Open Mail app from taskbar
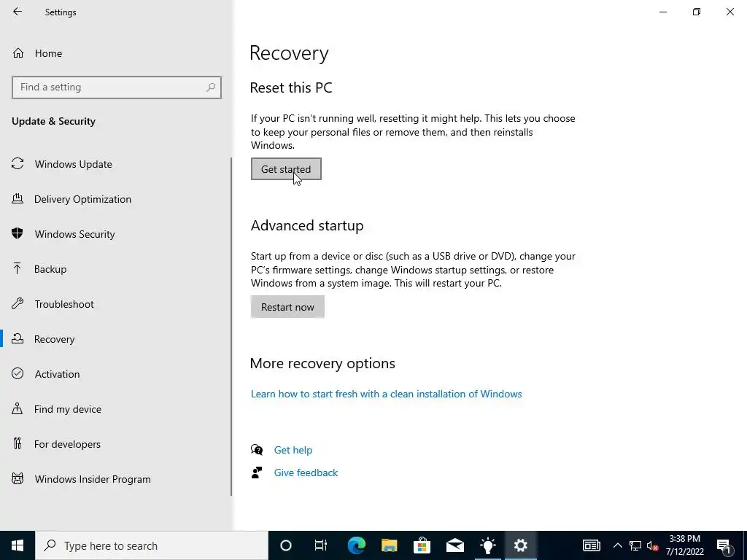The width and height of the screenshot is (747, 560). (x=455, y=545)
